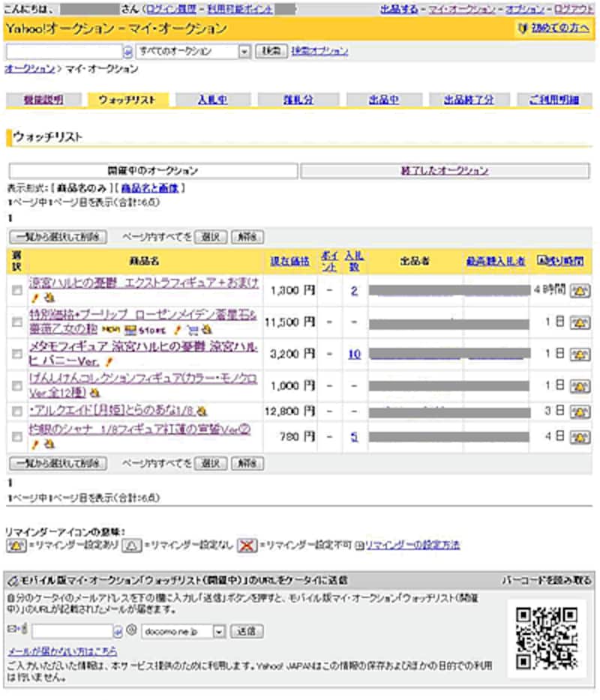Image resolution: width=600 pixels, height=700 pixels.
Task: Show 終了したオークション list
Action: pos(445,171)
